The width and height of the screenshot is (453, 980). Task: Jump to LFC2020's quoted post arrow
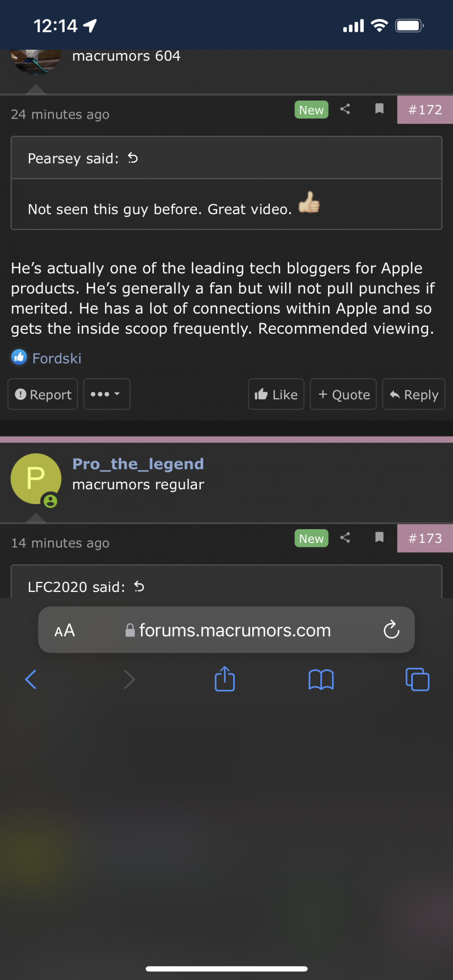pos(139,586)
